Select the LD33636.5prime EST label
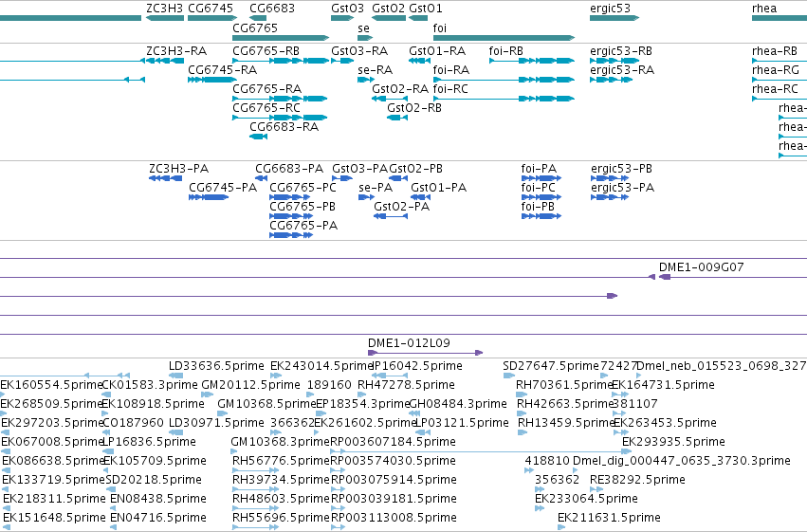 pos(216,366)
